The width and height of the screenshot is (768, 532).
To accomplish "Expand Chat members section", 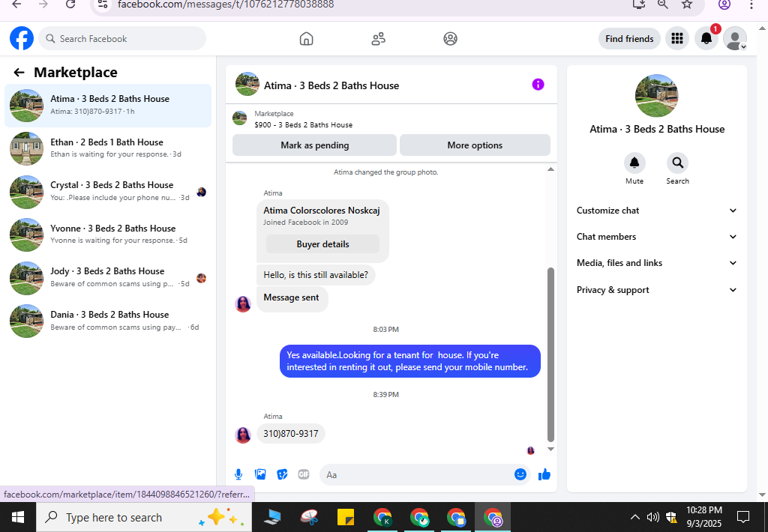I will click(656, 236).
